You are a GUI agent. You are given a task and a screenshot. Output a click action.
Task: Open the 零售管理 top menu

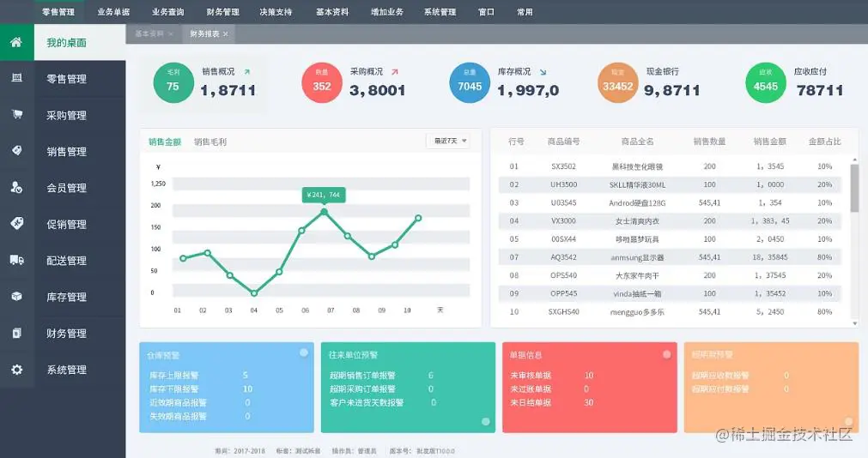tap(58, 12)
